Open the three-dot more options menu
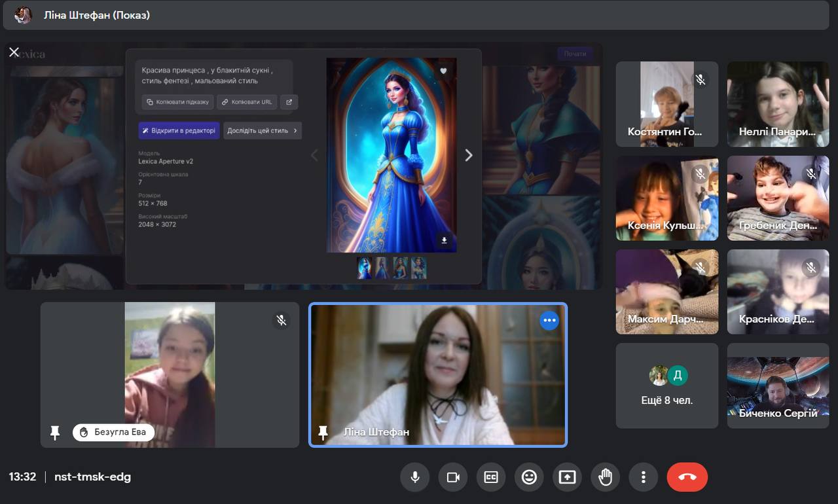Screen dimensions: 838x504 [644, 477]
